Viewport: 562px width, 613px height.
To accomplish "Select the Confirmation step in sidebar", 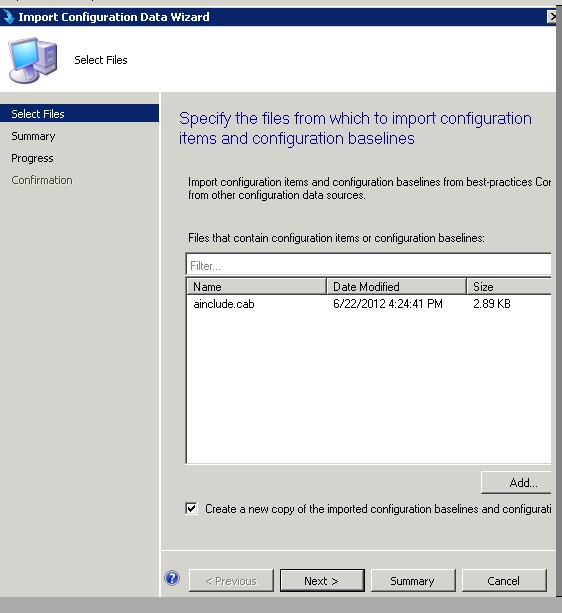I will [x=42, y=180].
